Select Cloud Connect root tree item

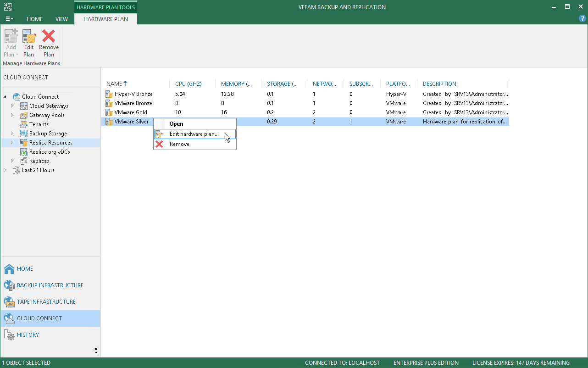[x=40, y=97]
